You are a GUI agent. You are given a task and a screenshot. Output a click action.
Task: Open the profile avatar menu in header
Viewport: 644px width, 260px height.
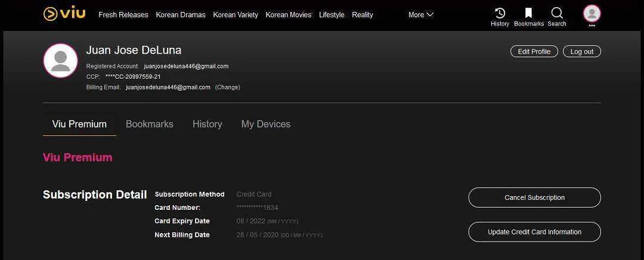click(592, 14)
